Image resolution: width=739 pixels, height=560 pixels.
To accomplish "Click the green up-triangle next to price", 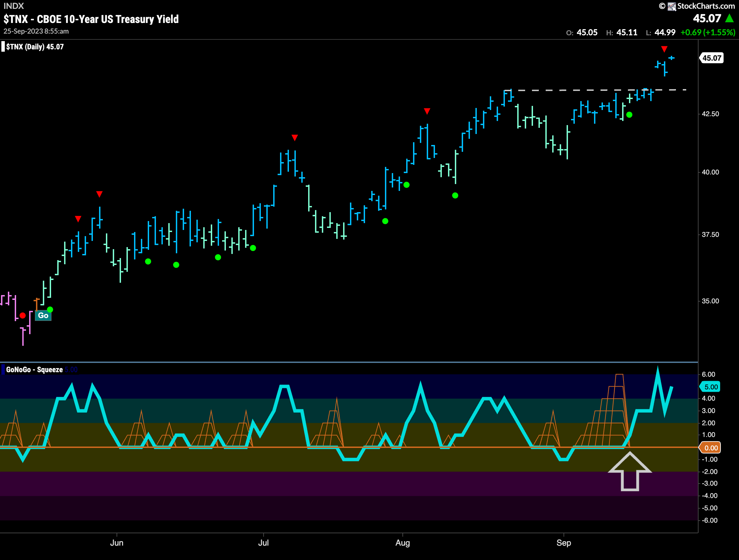I will (729, 18).
